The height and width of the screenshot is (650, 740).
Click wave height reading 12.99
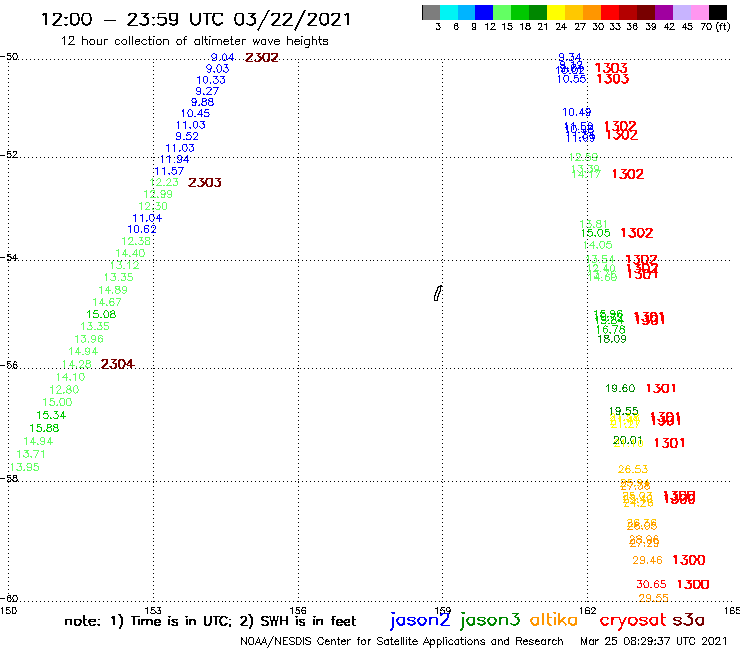point(158,194)
